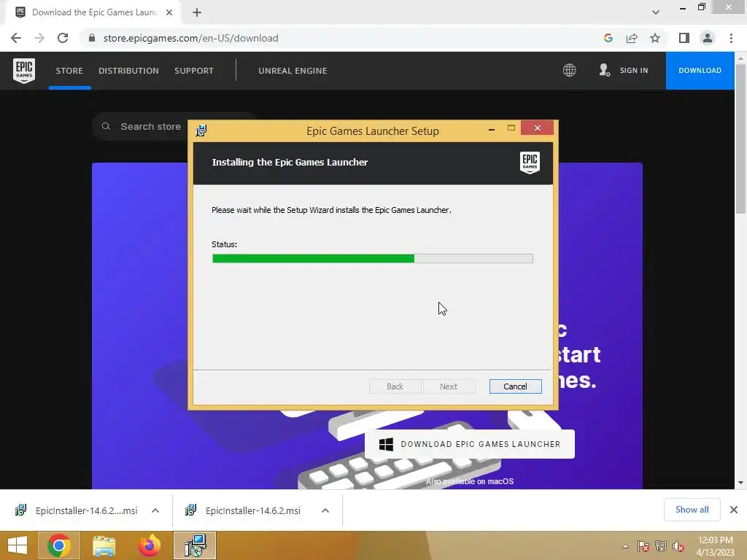Screen dimensions: 747x560
Task: Click the search magnifier icon in store search
Action: coord(106,126)
